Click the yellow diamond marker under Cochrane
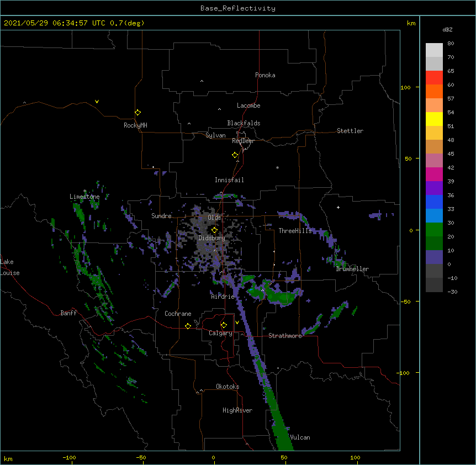Viewport: 476px width, 465px height. click(x=188, y=326)
